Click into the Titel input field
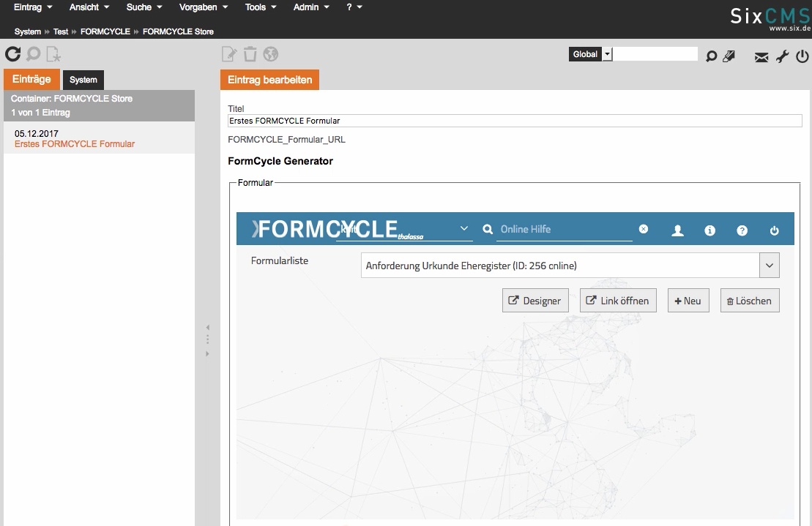Screen dimensions: 812x526 515,121
